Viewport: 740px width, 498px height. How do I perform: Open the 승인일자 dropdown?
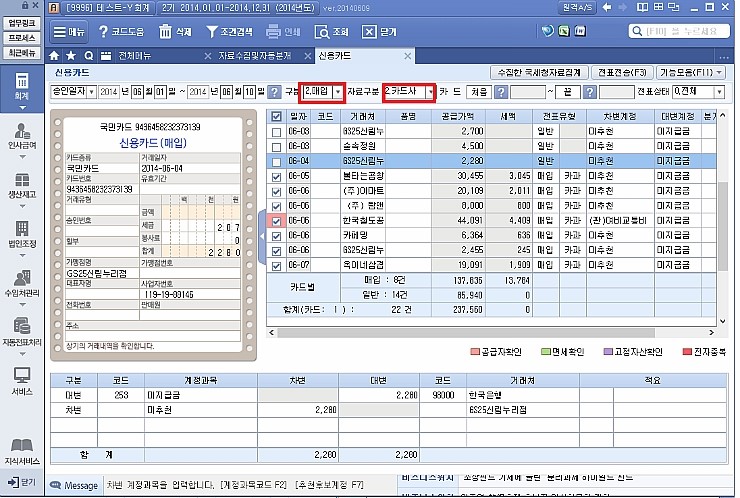(92, 92)
